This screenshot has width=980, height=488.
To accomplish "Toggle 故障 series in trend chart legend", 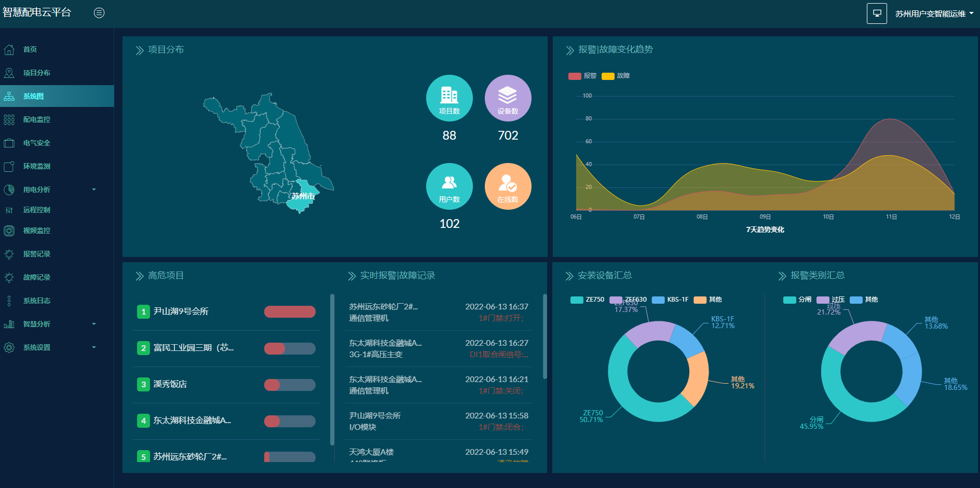I will click(616, 76).
